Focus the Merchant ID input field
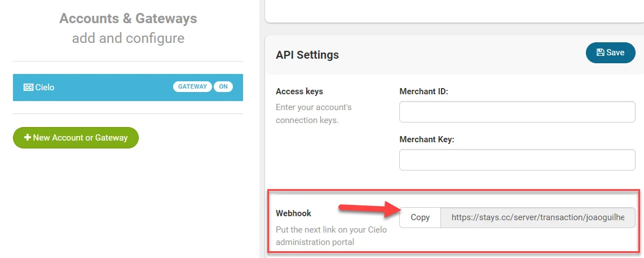 pyautogui.click(x=517, y=112)
